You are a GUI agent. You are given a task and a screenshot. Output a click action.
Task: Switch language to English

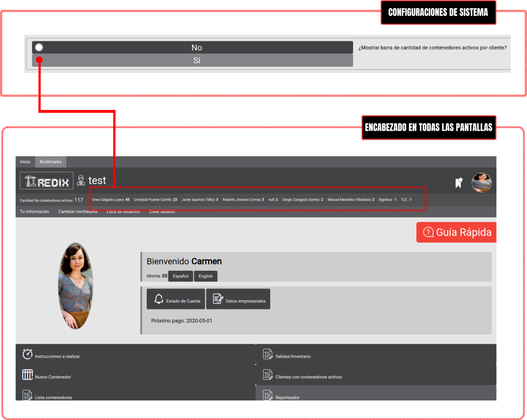206,276
